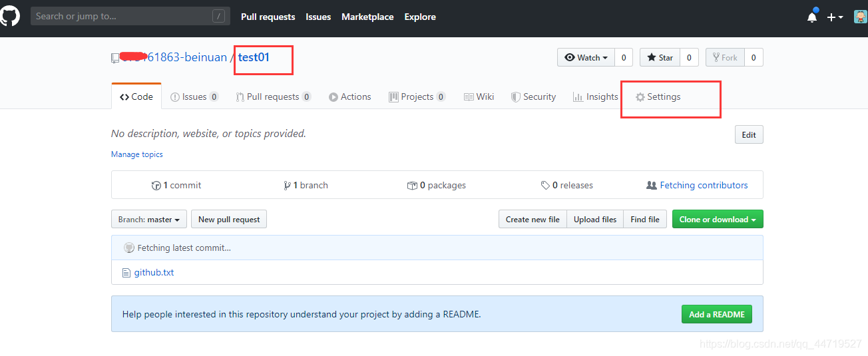
Task: Open the Fetching contributors link
Action: pyautogui.click(x=698, y=185)
